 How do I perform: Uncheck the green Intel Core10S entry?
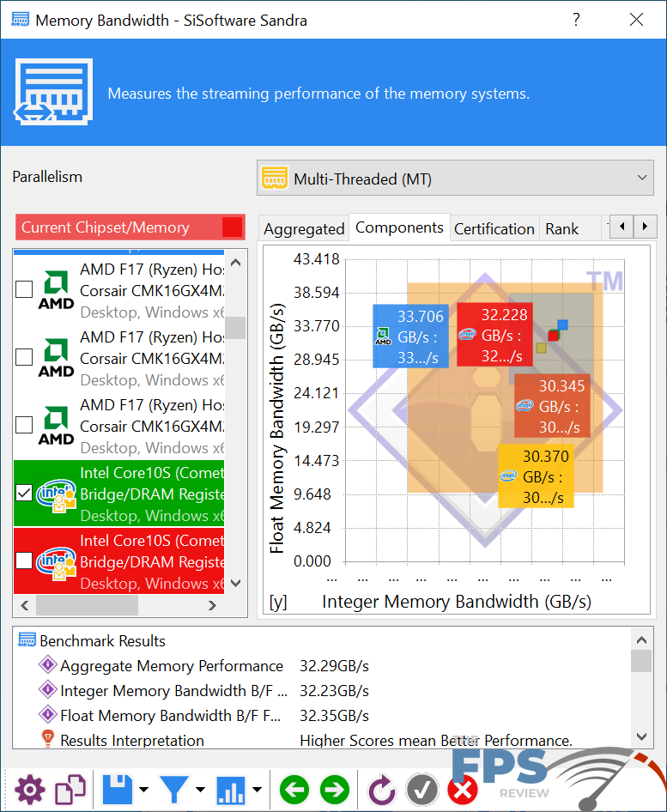[24, 493]
